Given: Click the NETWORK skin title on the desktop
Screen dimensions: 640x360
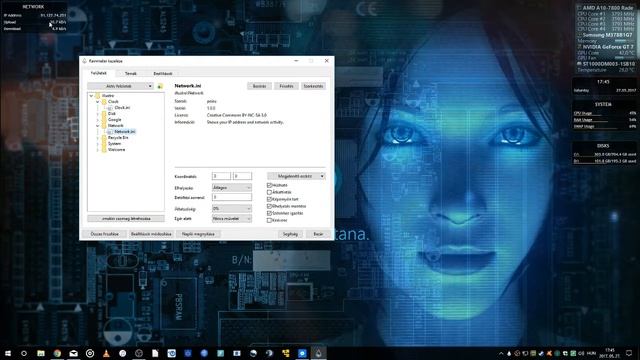Looking at the screenshot, I should (x=33, y=7).
